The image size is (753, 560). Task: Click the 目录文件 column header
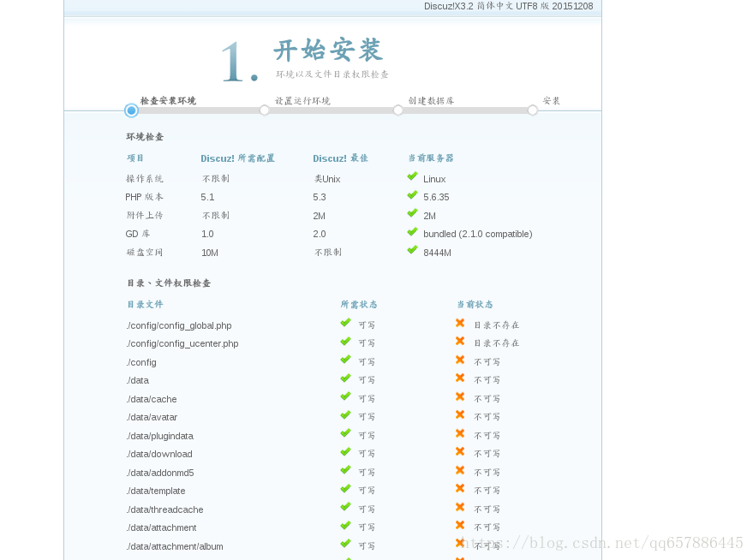point(145,304)
